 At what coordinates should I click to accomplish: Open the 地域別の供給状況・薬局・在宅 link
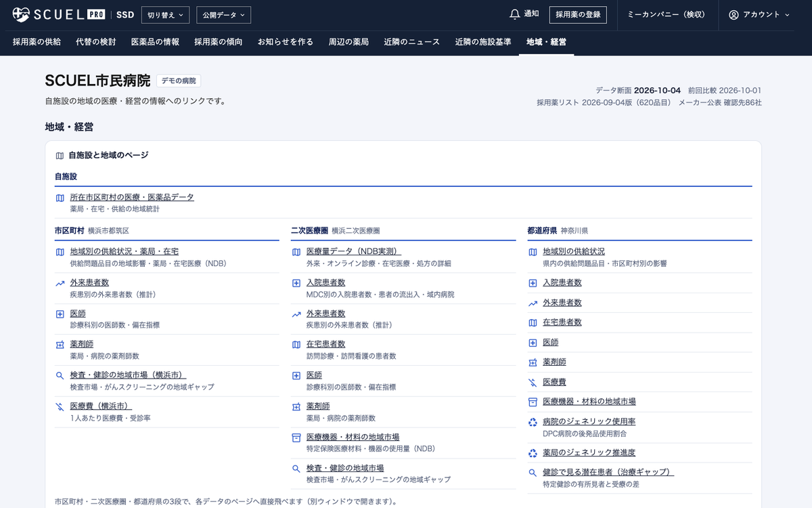click(x=125, y=252)
